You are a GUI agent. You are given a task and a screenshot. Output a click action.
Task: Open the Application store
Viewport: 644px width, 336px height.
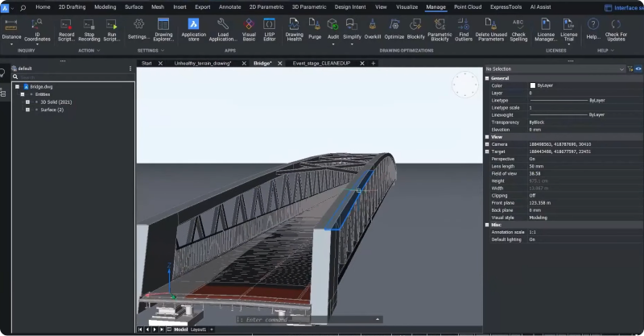pyautogui.click(x=193, y=25)
